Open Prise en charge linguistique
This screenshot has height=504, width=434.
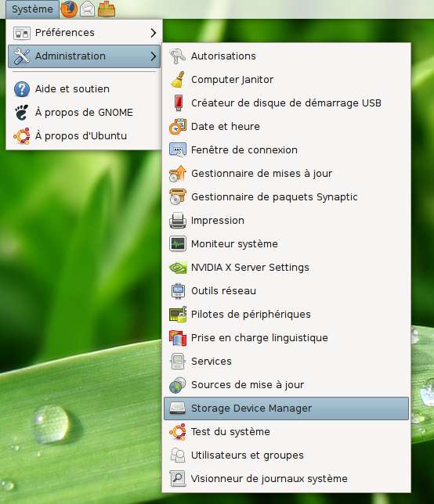[287, 338]
